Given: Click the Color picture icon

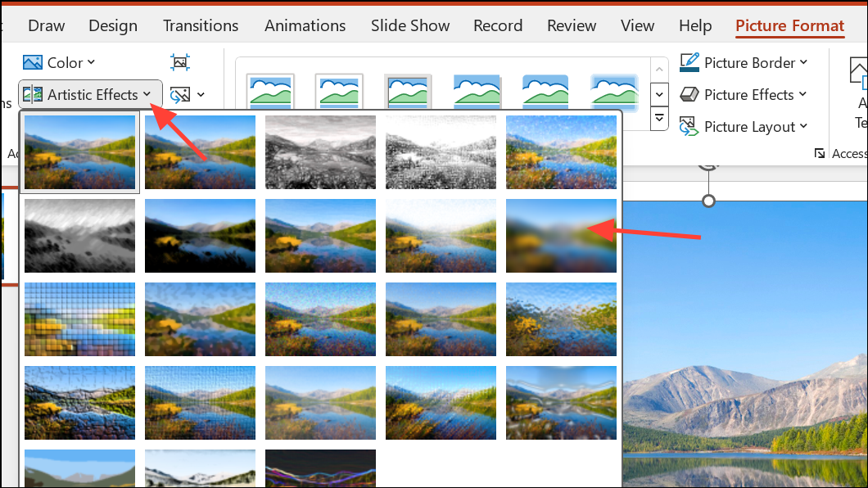Looking at the screenshot, I should (33, 62).
